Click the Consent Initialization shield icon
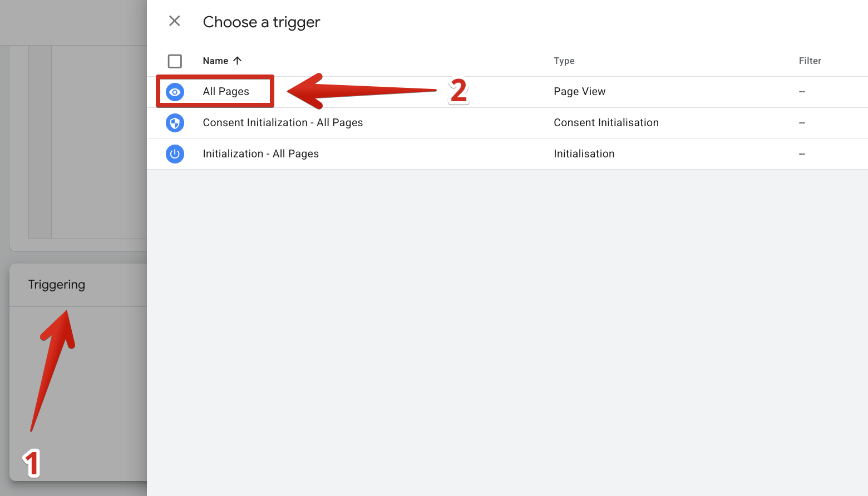The width and height of the screenshot is (868, 496). coord(175,123)
